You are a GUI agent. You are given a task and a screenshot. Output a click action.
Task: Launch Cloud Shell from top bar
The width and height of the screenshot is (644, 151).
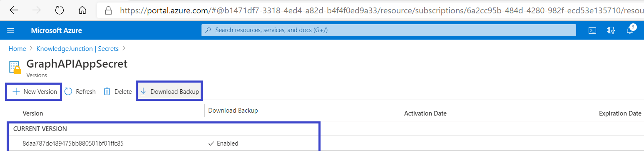592,30
